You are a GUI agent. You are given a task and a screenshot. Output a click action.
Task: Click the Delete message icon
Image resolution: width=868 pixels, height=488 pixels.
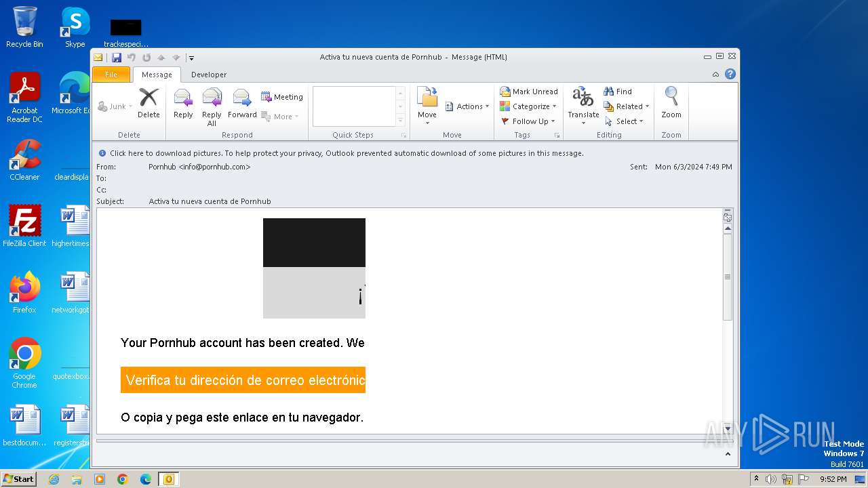pyautogui.click(x=149, y=103)
